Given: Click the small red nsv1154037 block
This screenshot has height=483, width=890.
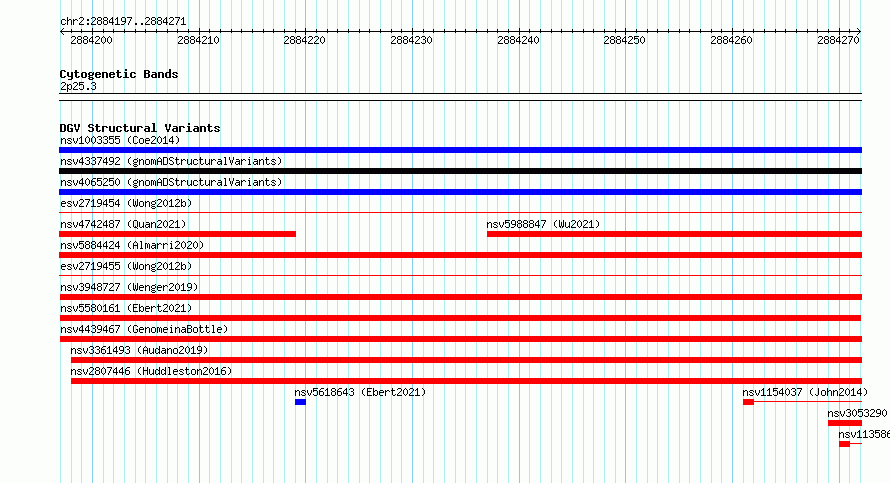Looking at the screenshot, I should (x=748, y=402).
